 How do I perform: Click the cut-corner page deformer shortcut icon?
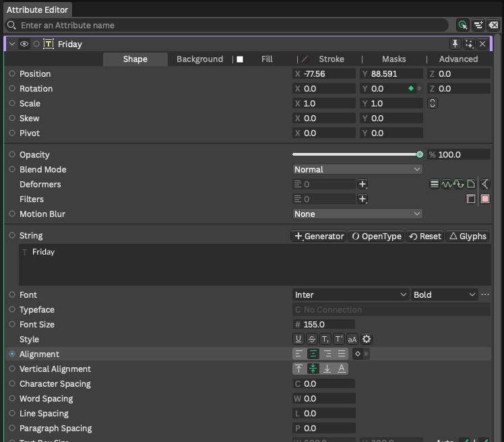[471, 184]
